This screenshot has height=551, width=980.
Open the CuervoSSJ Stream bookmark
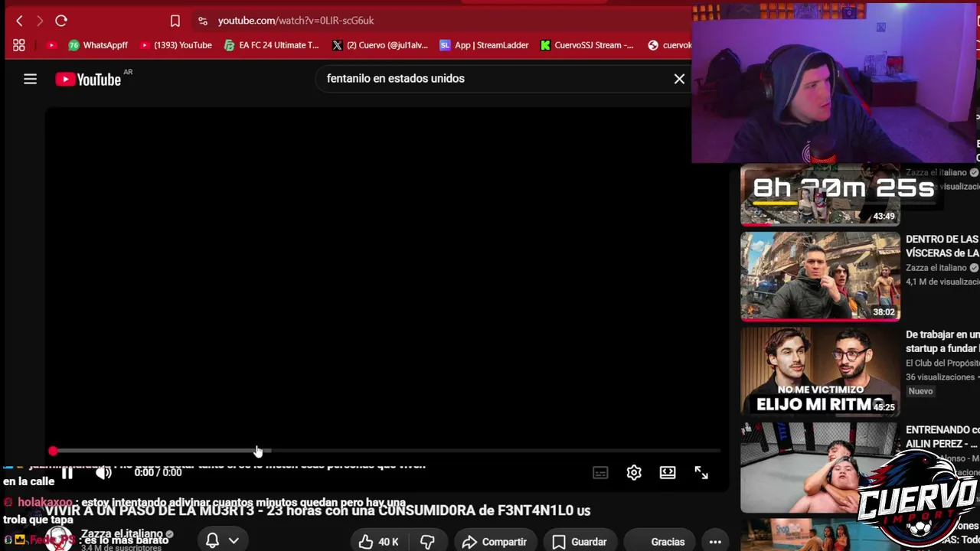[x=586, y=45]
